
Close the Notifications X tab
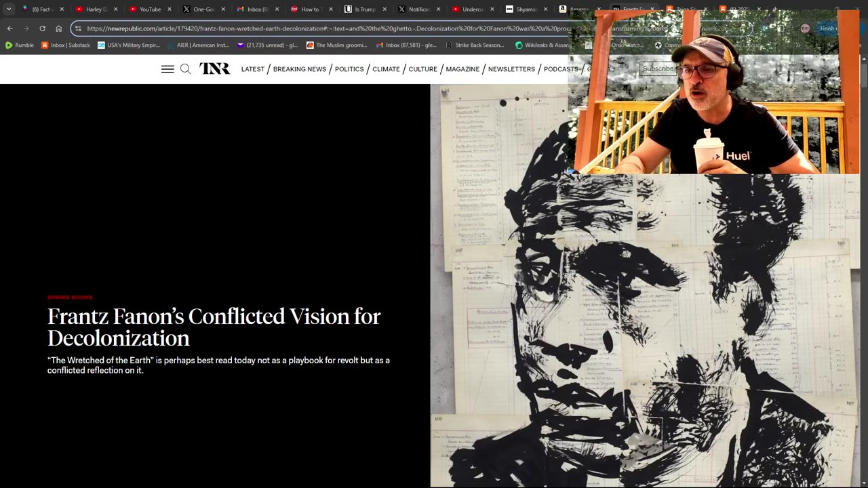click(x=438, y=9)
